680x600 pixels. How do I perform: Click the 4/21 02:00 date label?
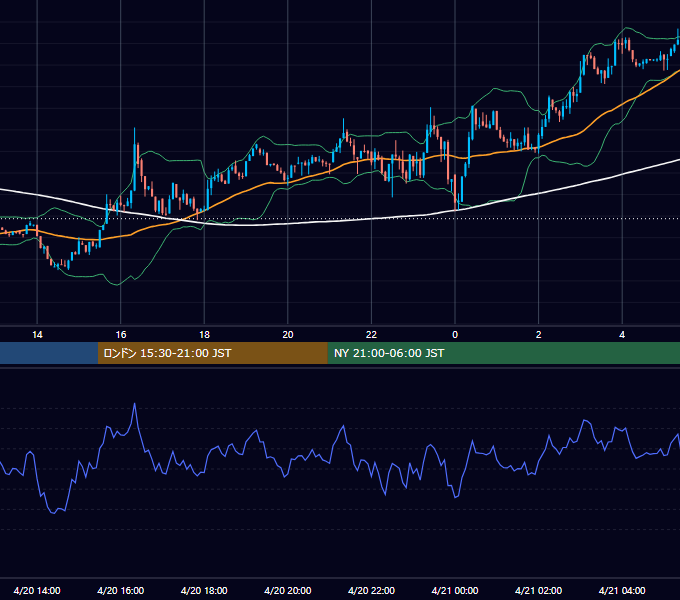(x=538, y=590)
